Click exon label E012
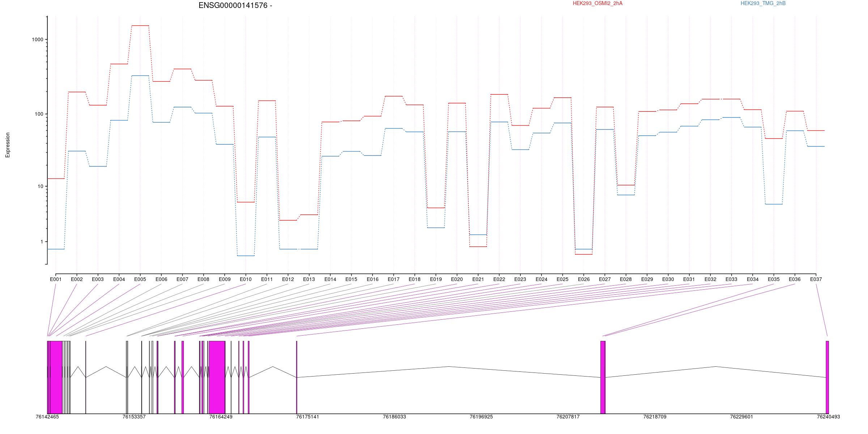 (288, 280)
